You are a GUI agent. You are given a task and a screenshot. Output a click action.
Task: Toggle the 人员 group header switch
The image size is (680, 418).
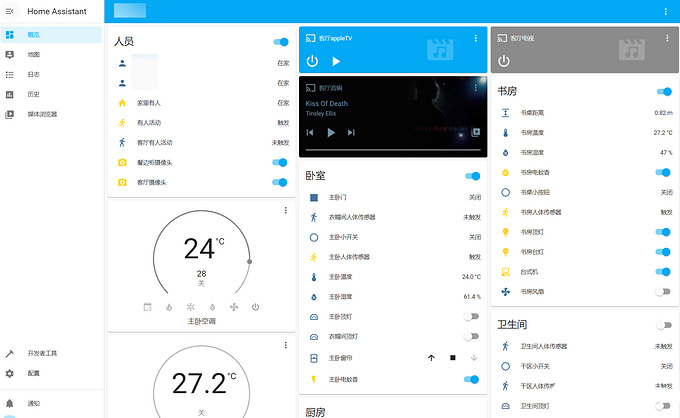click(x=281, y=42)
